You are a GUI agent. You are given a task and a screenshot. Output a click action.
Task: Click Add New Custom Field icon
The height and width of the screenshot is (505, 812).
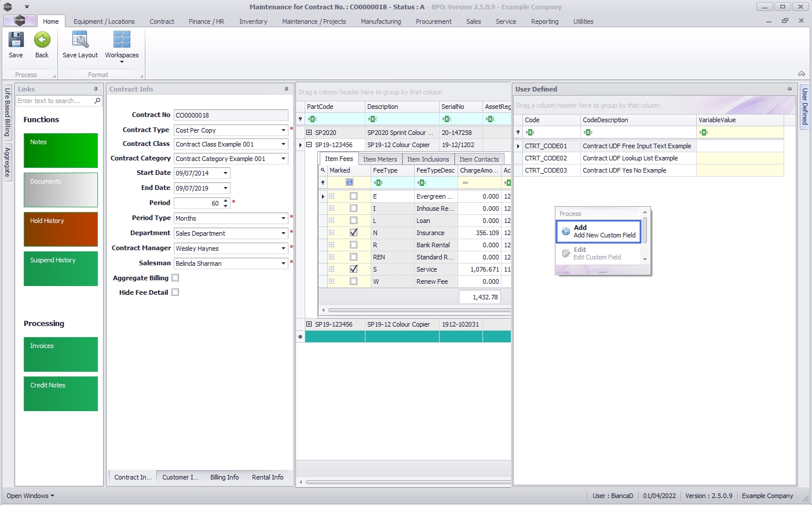click(566, 231)
